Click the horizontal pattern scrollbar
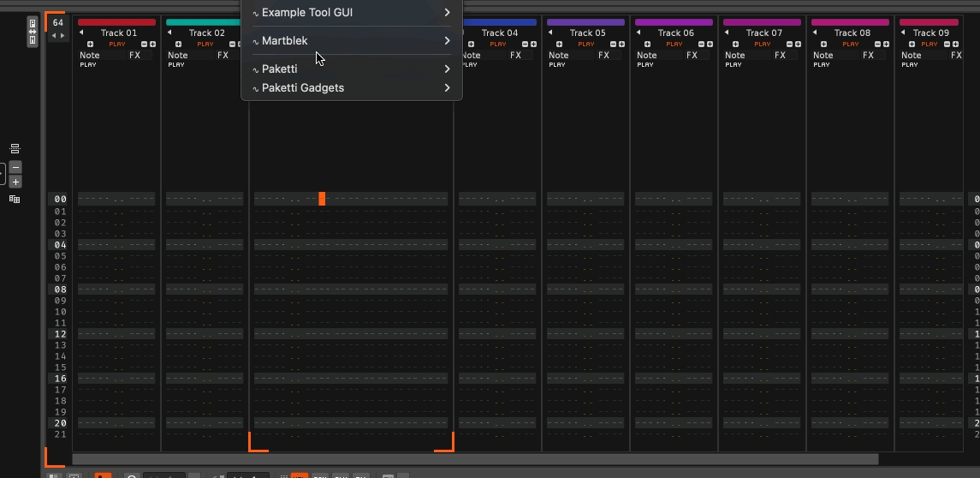980x478 pixels. pos(475,460)
